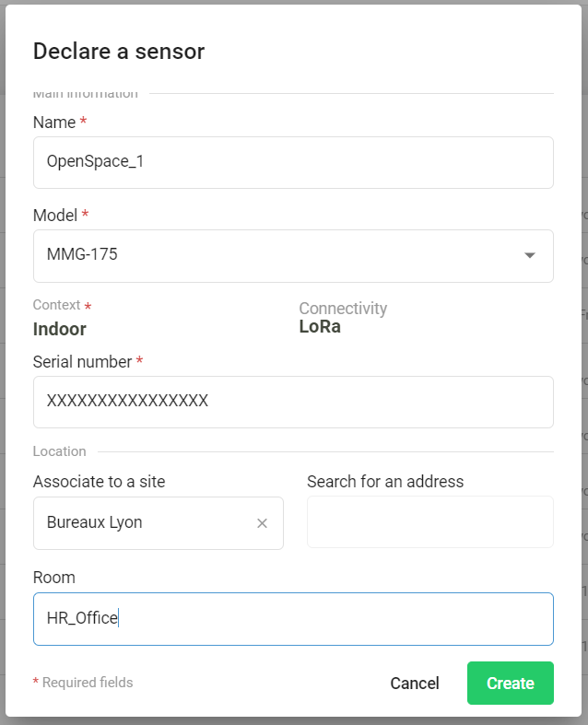Cancel the sensor declaration
Screen dimensions: 588x725
(x=415, y=683)
